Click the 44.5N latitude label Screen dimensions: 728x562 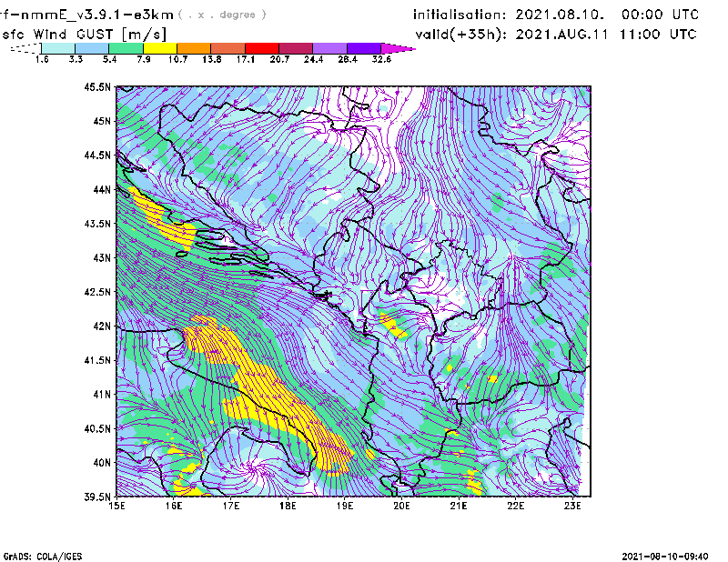click(x=97, y=155)
